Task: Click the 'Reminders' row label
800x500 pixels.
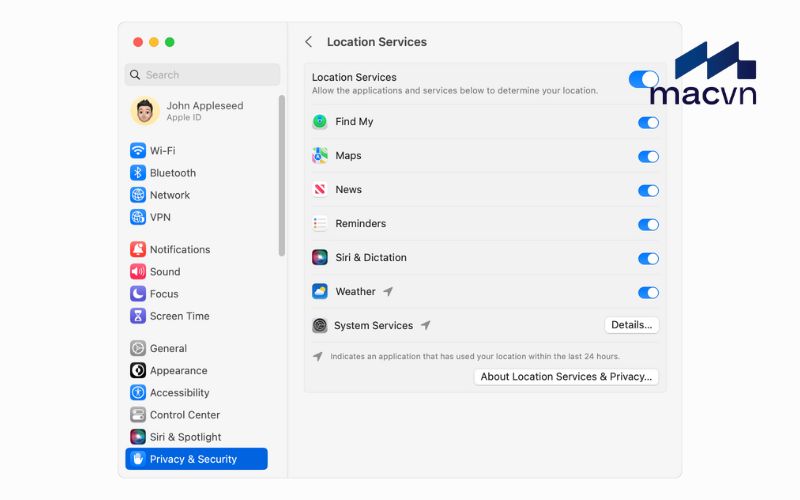Action: [x=361, y=223]
